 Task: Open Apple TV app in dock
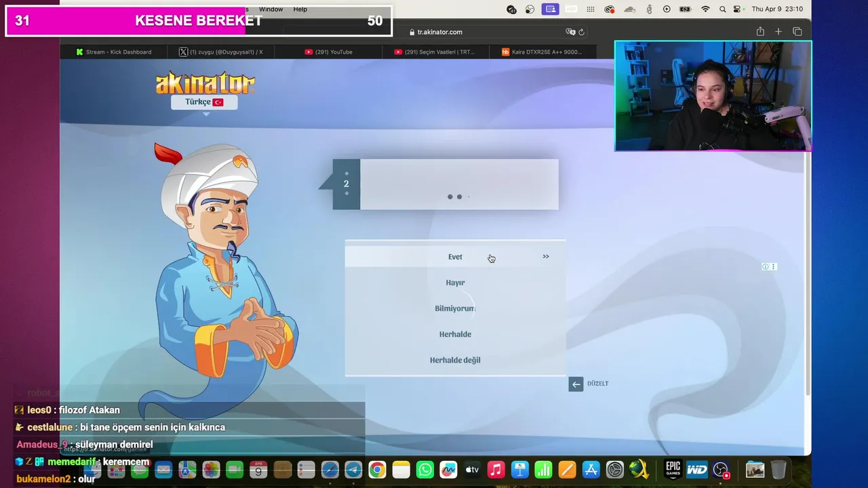coord(472,469)
